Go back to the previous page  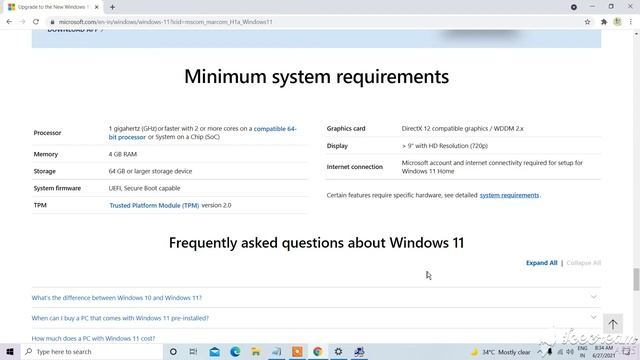(9, 22)
